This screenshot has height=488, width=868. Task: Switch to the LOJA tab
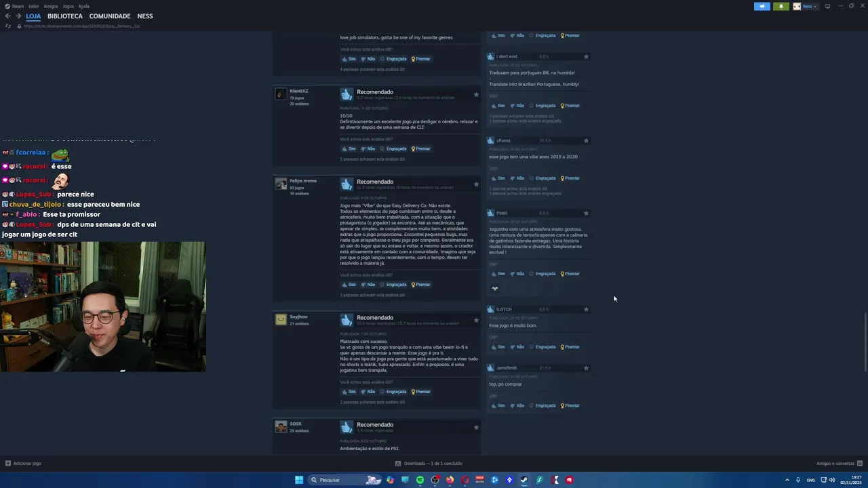pos(33,16)
